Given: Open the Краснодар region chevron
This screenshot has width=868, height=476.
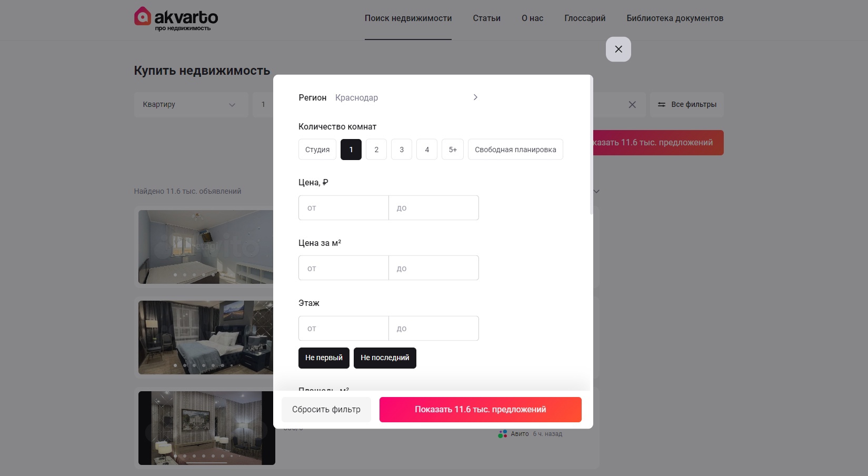Looking at the screenshot, I should click(x=475, y=97).
